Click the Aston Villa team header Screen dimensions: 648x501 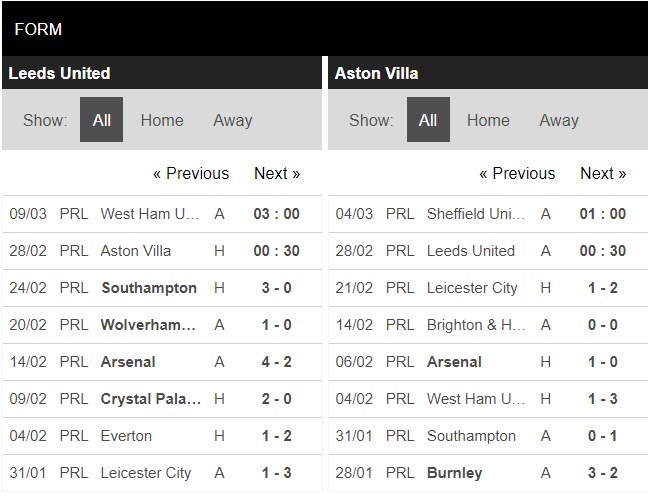pyautogui.click(x=376, y=73)
